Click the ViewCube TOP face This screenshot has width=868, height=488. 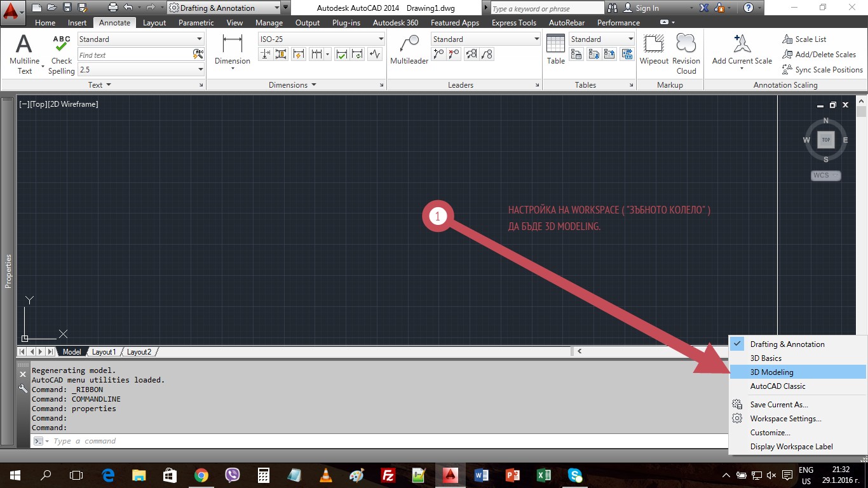[826, 140]
